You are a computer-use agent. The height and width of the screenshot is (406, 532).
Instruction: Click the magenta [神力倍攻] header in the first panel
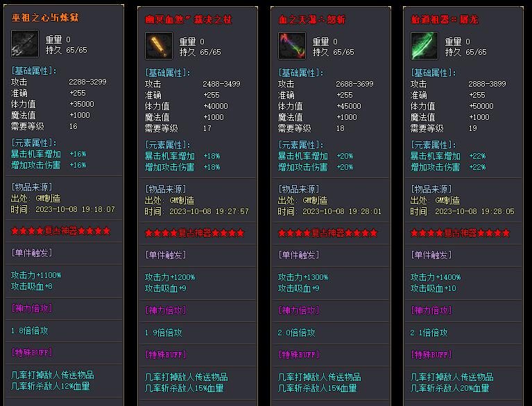[x=31, y=308]
